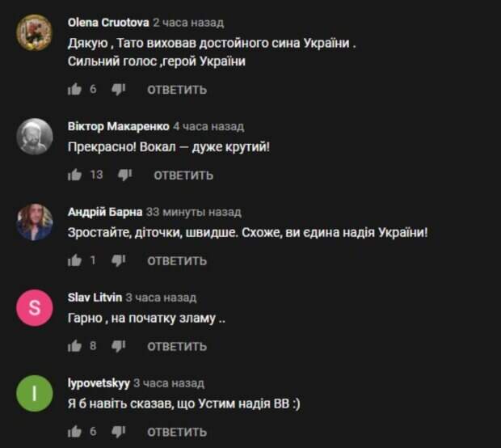Reply to Андрій Барна's comment
This screenshot has height=448, width=501.
tap(177, 261)
